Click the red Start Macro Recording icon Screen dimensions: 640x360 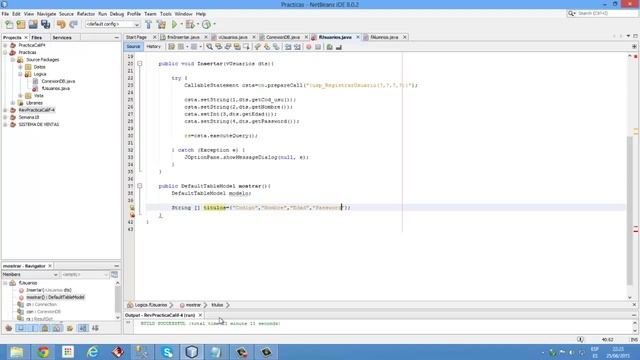[309, 47]
